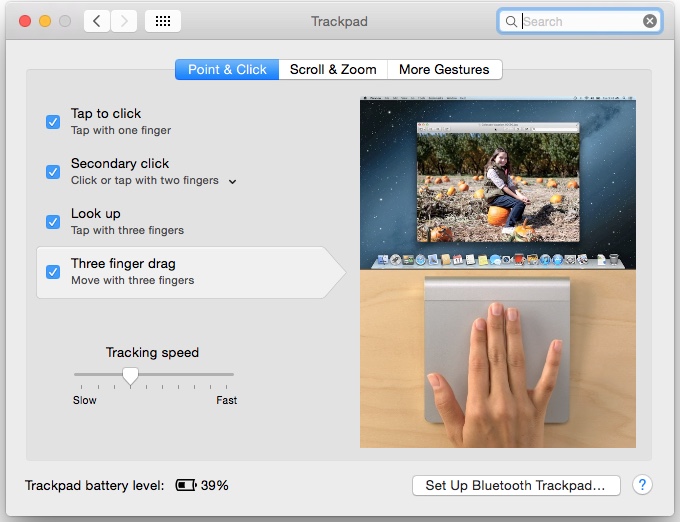Image resolution: width=680 pixels, height=522 pixels.
Task: Click the 'Tap with one finger' description
Action: [121, 130]
